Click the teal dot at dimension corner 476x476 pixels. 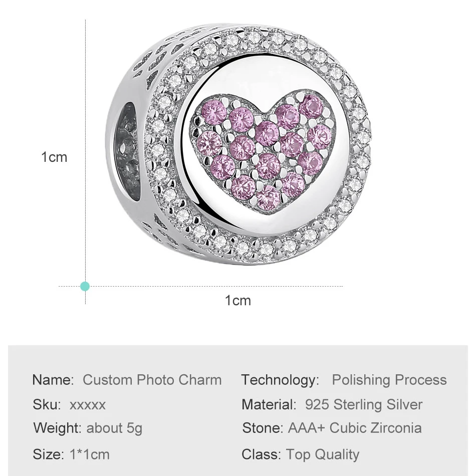point(85,286)
